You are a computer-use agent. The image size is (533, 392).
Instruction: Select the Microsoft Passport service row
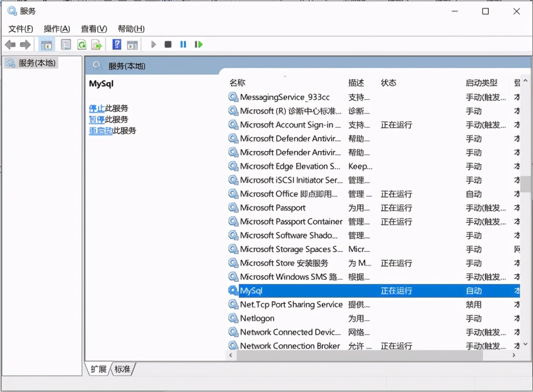coord(374,208)
